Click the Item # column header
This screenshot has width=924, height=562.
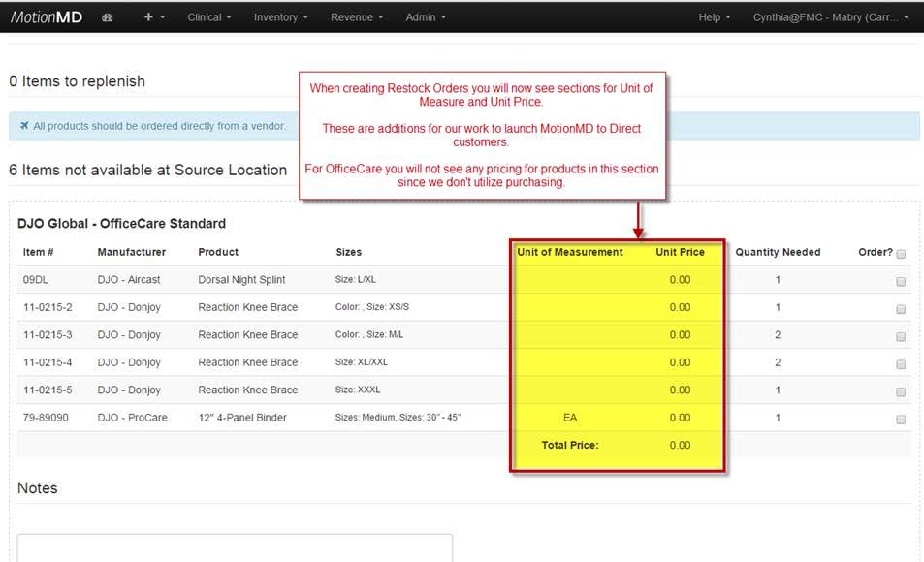pyautogui.click(x=39, y=252)
